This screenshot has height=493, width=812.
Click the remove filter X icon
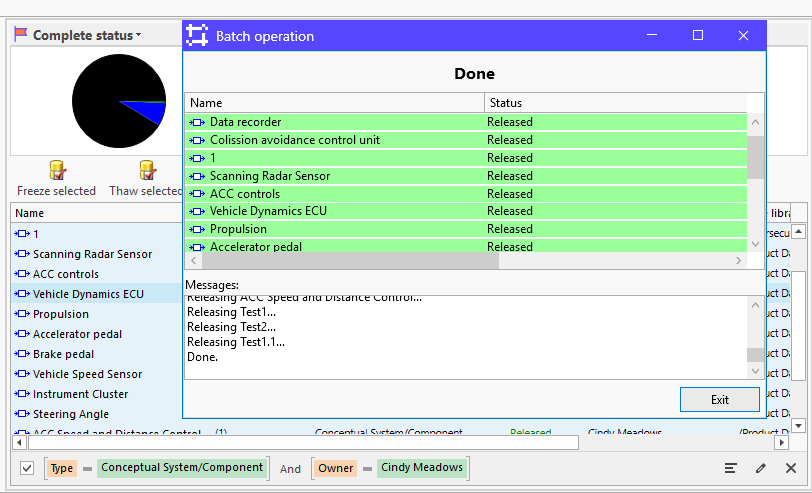point(791,468)
